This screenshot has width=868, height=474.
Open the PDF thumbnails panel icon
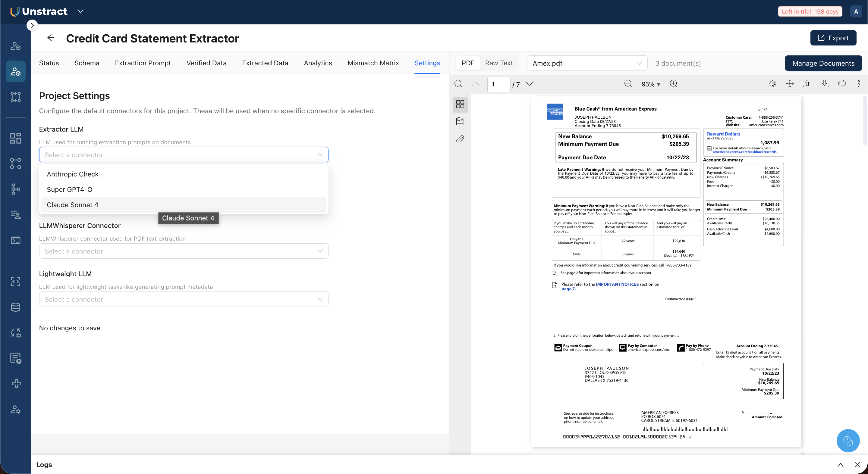pyautogui.click(x=460, y=104)
